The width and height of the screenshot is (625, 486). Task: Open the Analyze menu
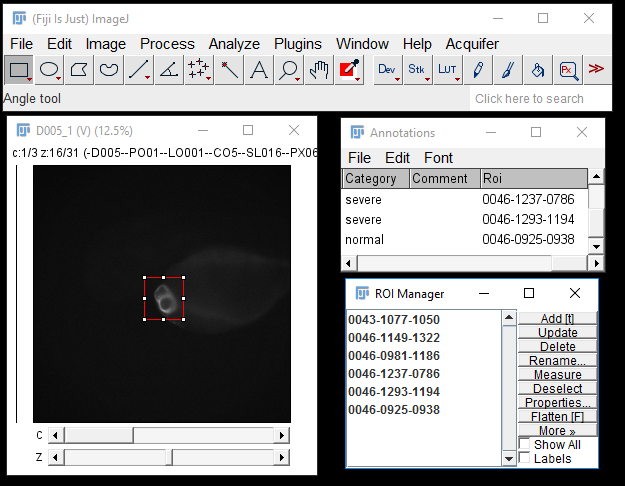(x=234, y=44)
